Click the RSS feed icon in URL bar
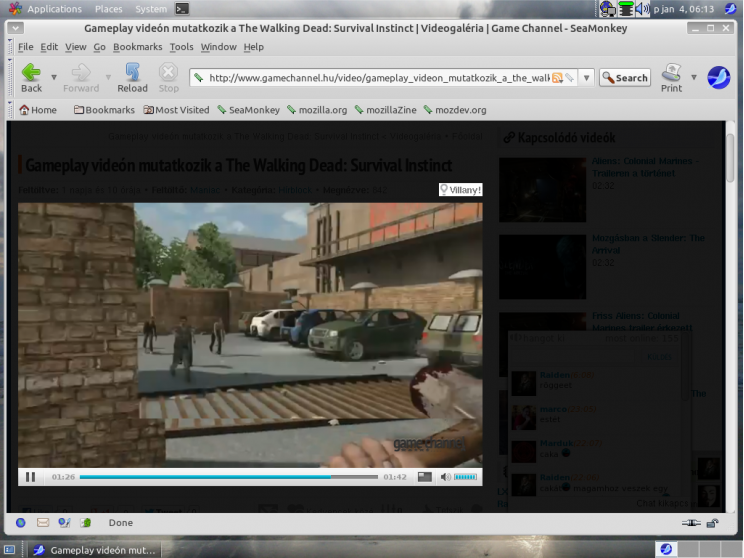Viewport: 744px width, 558px height. [557, 78]
